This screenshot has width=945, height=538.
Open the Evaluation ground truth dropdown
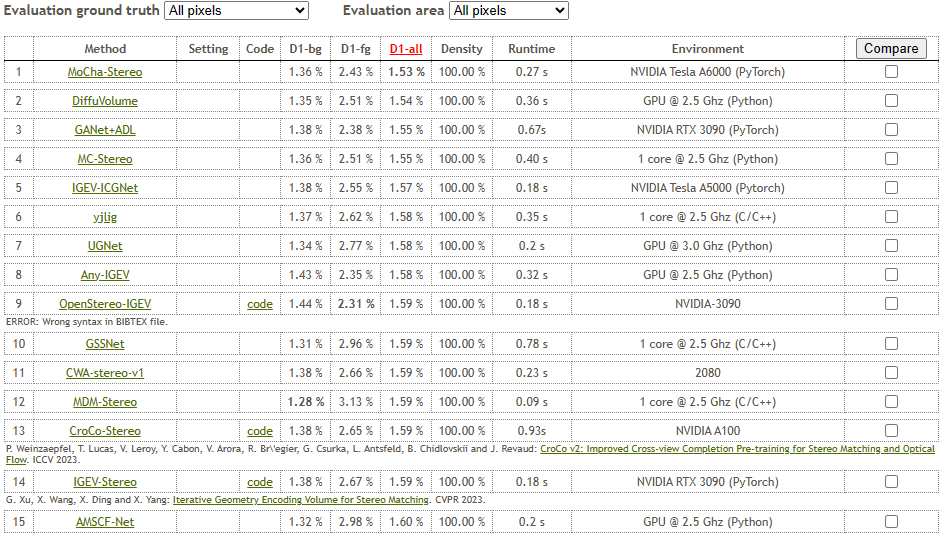235,11
